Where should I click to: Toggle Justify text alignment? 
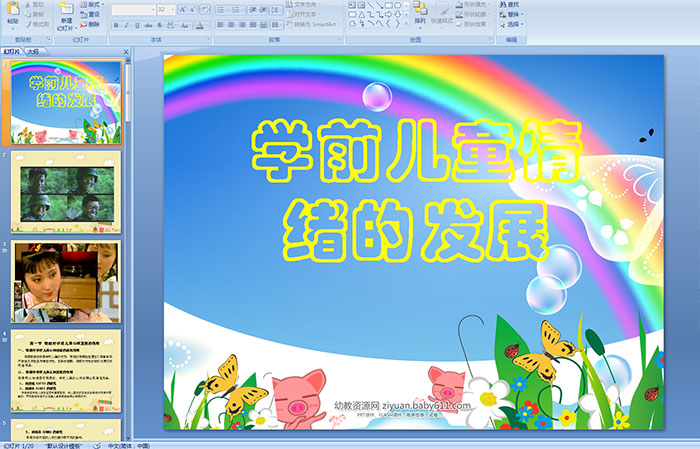tap(253, 25)
